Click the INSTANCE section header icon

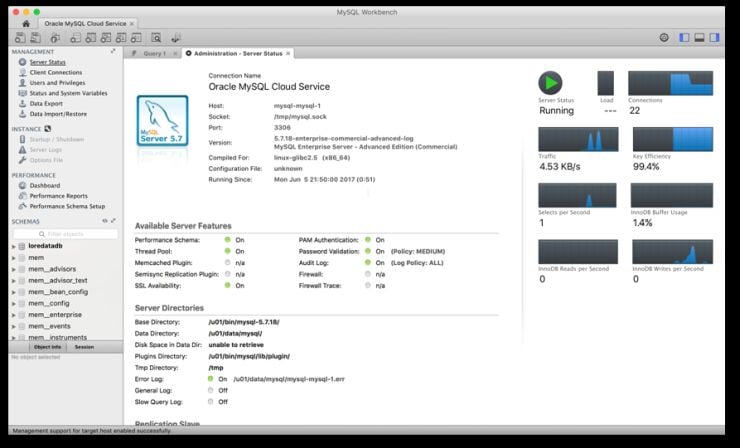(x=47, y=128)
